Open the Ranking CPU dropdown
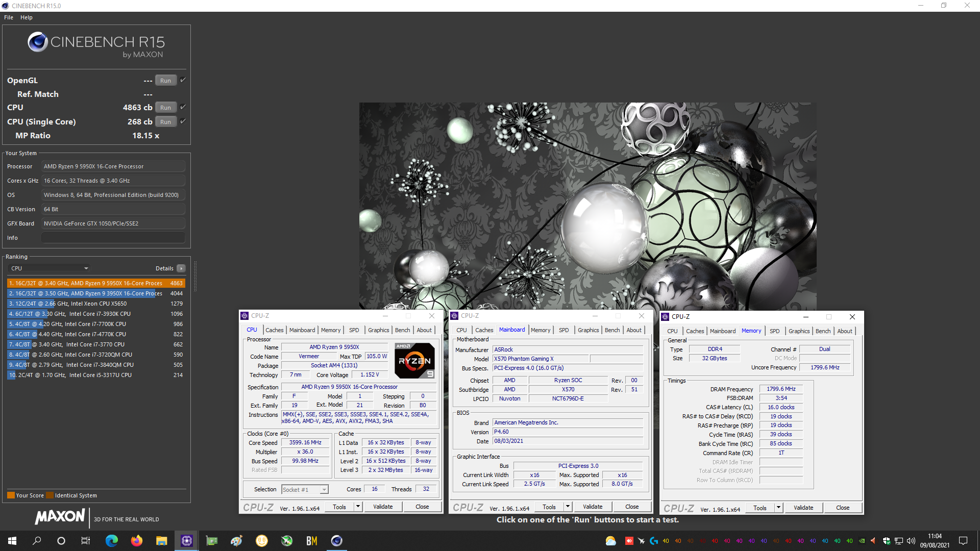 click(50, 268)
